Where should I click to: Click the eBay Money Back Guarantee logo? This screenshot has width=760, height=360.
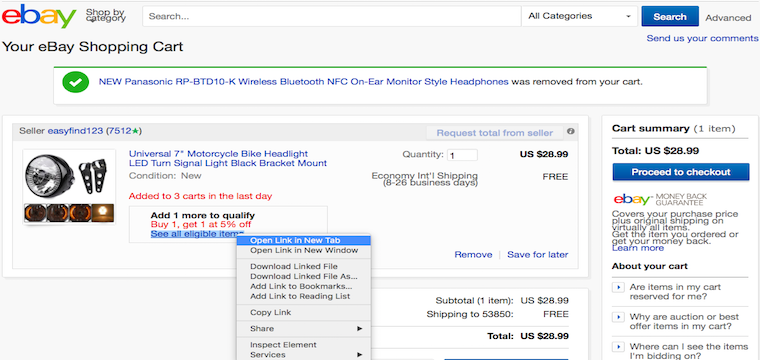tap(660, 199)
